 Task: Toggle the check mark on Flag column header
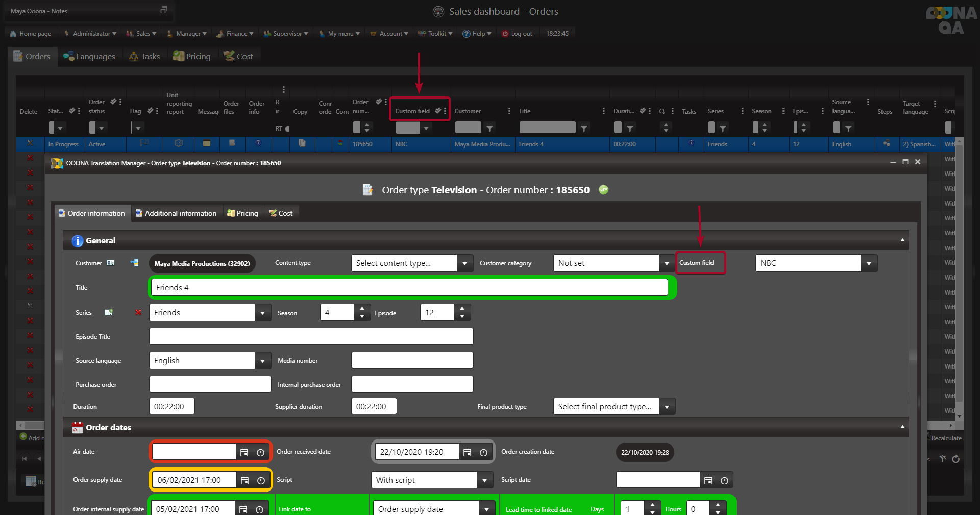150,111
